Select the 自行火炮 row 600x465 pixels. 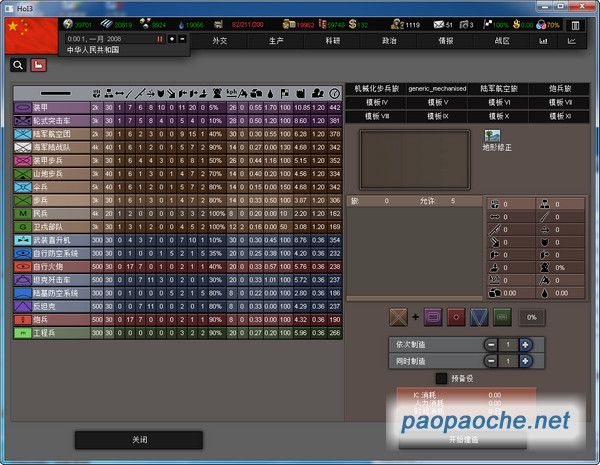(178, 267)
